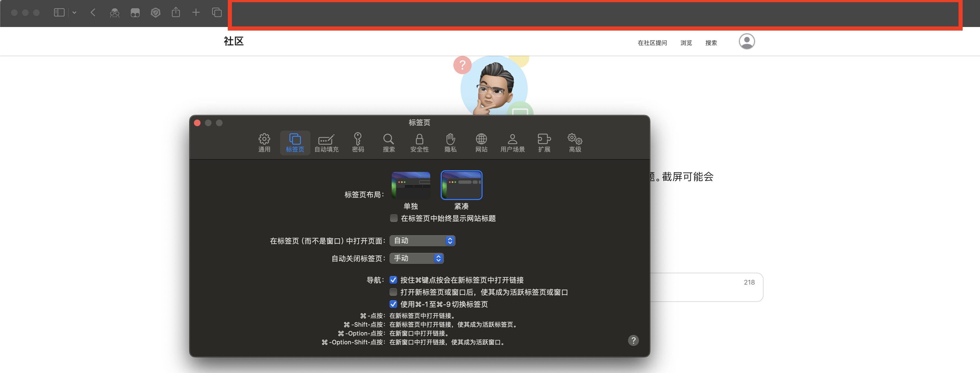
Task: Open the Safari sidebar toggle icon
Action: click(x=59, y=13)
